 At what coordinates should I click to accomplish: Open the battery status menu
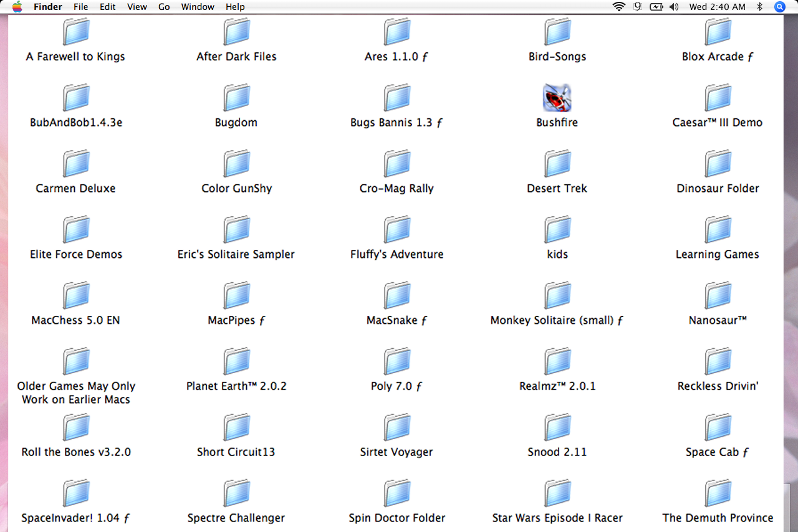point(656,7)
